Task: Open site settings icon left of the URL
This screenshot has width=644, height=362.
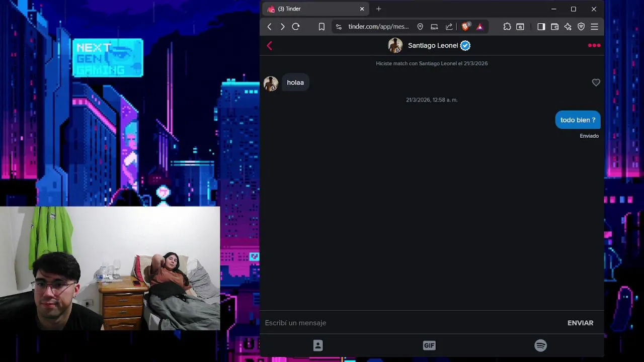Action: coord(339,27)
